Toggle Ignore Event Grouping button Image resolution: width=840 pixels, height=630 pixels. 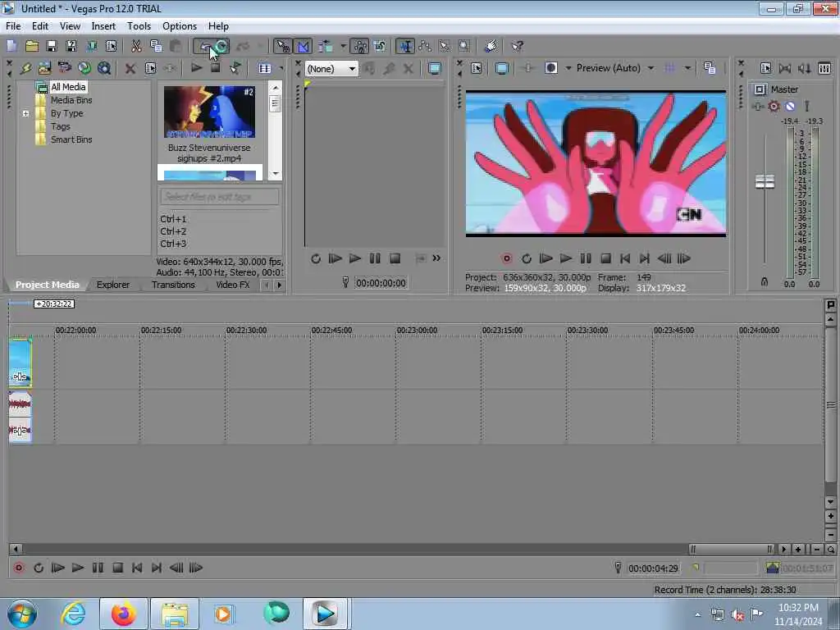click(380, 46)
